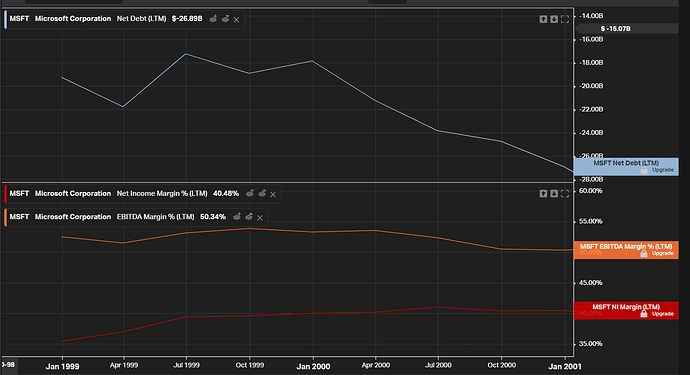The image size is (690, 375).
Task: Click the EBITDA Margin % (LTM) legend text
Action: [155, 217]
